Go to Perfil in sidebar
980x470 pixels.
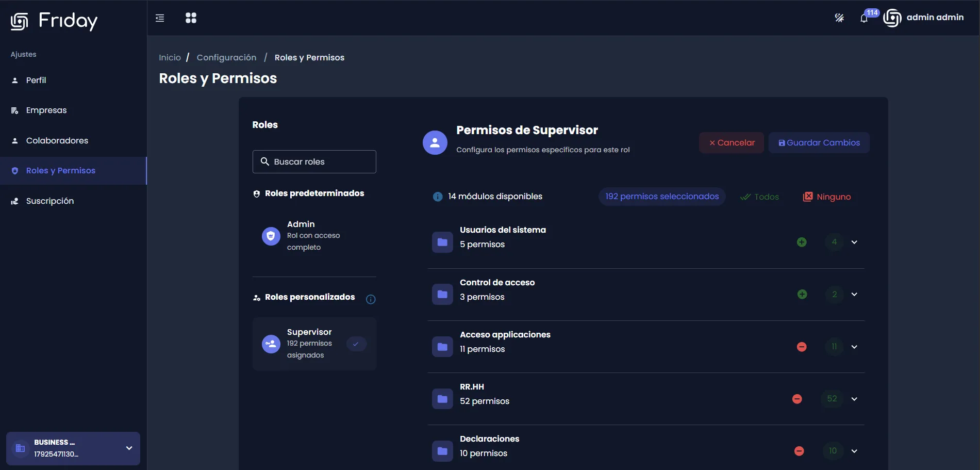[x=73, y=80]
